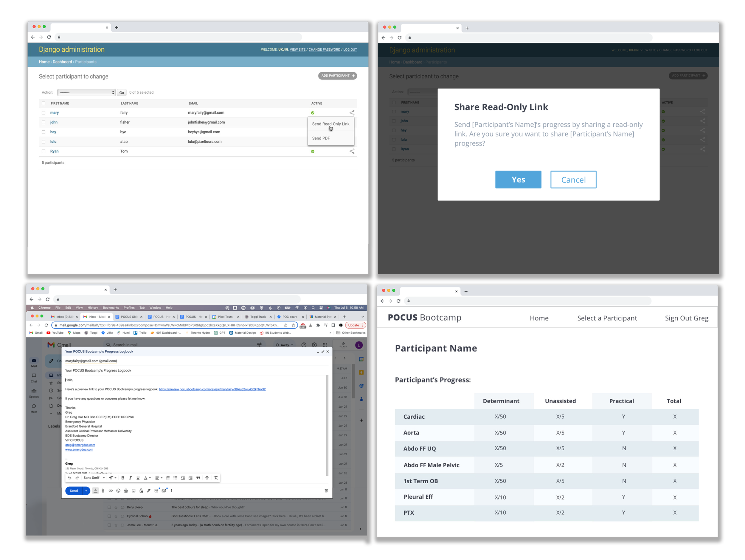Toggle the select-all checkbox beside FIRST NAME
Viewport: 745px width, 560px height.
pos(44,103)
